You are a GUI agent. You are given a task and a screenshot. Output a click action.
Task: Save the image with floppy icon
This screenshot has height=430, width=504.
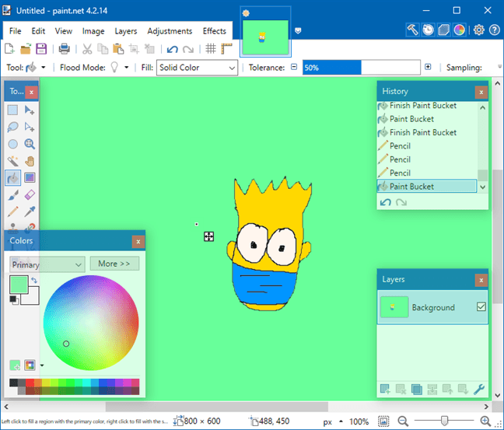coord(41,49)
